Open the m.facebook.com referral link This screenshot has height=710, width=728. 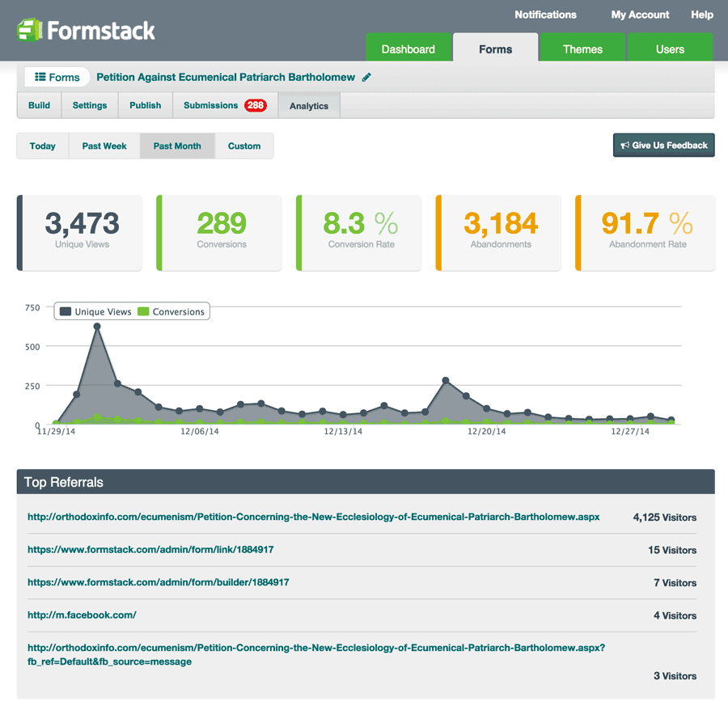tap(82, 615)
